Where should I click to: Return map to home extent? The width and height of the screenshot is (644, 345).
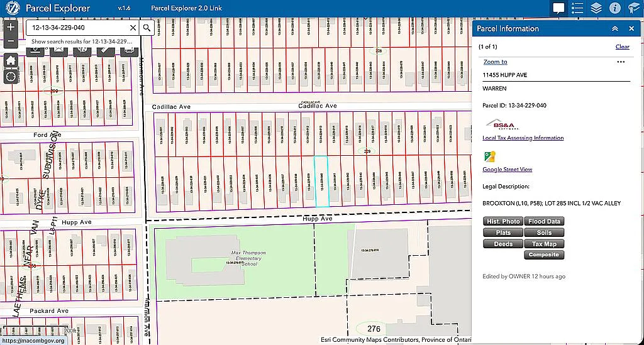coord(11,60)
